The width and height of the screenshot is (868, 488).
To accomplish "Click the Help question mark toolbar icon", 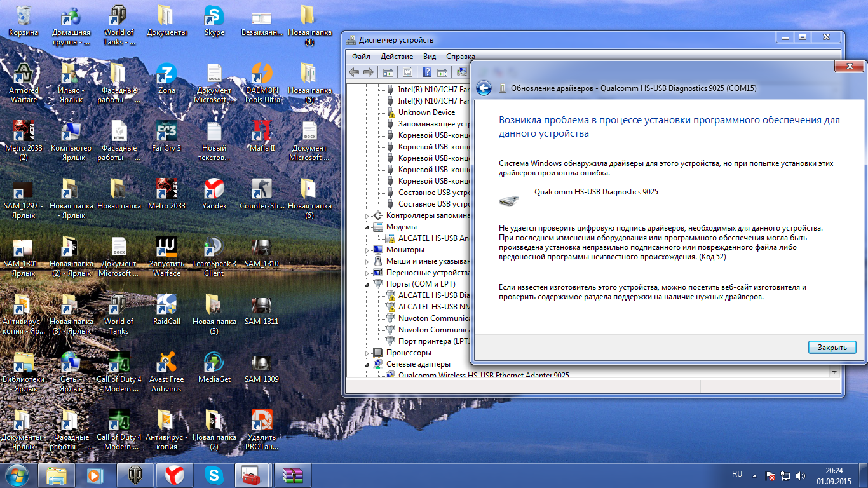I will pyautogui.click(x=428, y=72).
